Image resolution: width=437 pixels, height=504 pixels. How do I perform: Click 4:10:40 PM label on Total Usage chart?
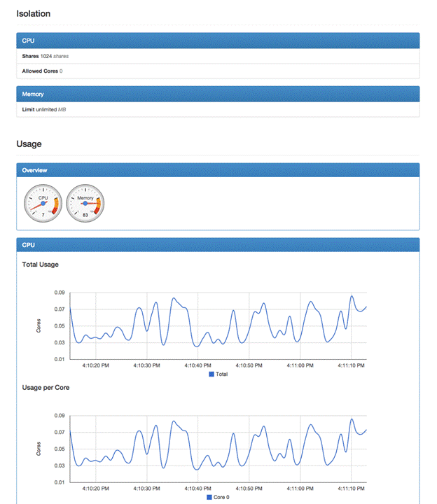(198, 365)
